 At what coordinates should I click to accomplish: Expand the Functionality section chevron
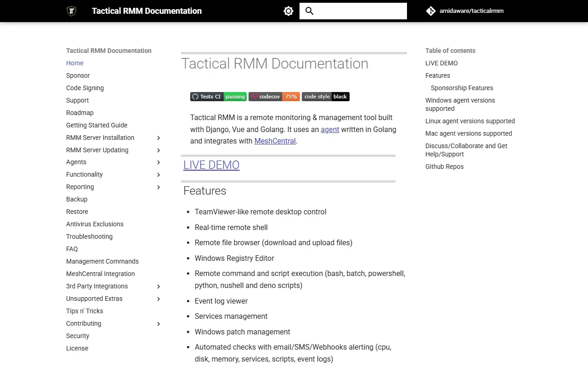(x=158, y=175)
